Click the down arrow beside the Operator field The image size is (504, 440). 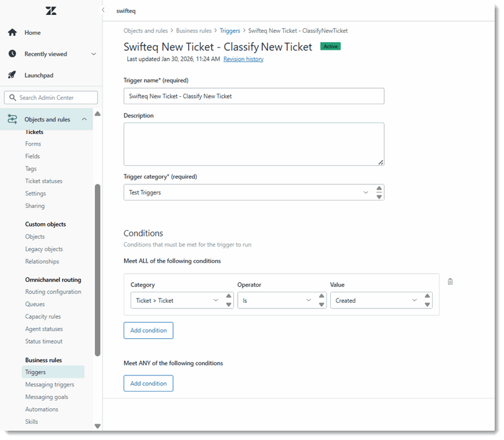(322, 305)
